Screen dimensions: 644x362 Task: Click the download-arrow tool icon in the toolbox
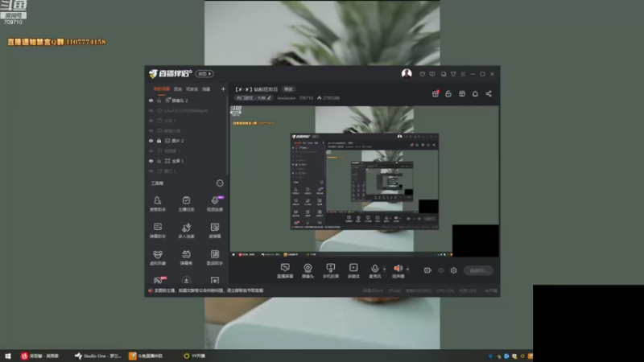pyautogui.click(x=186, y=280)
